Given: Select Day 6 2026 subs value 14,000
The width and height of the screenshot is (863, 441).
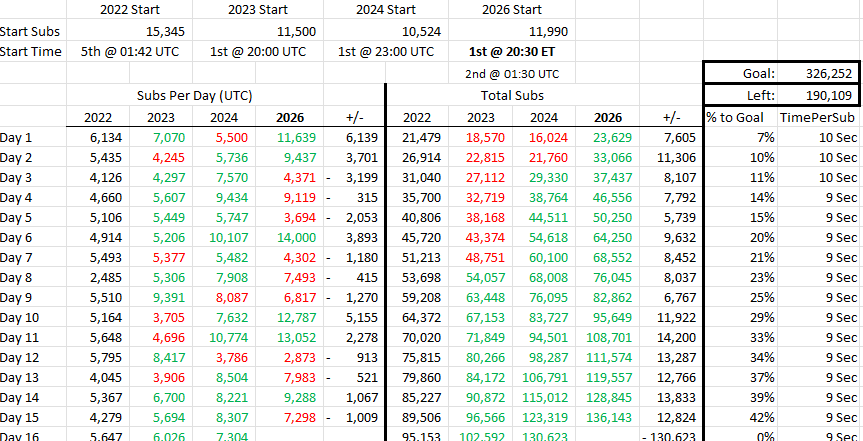Looking at the screenshot, I should 290,238.
